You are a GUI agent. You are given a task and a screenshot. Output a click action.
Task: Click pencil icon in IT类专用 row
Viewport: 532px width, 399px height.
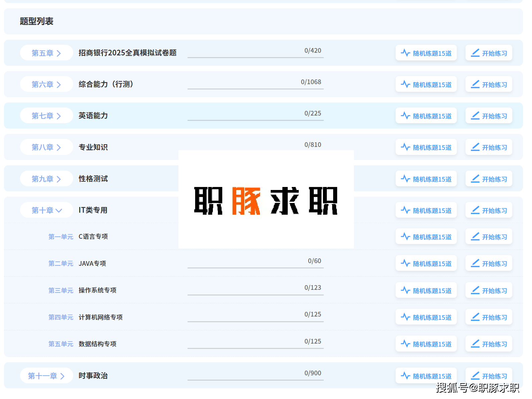point(475,210)
